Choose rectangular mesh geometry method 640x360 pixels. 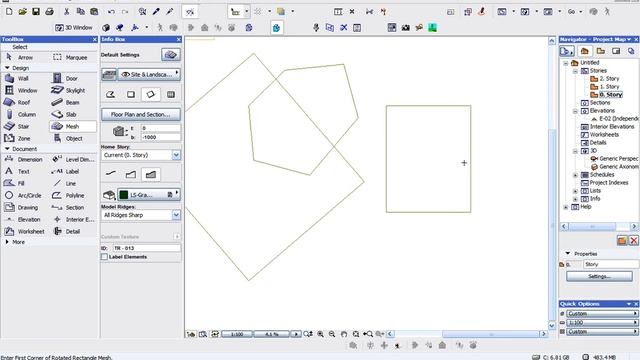click(x=131, y=94)
